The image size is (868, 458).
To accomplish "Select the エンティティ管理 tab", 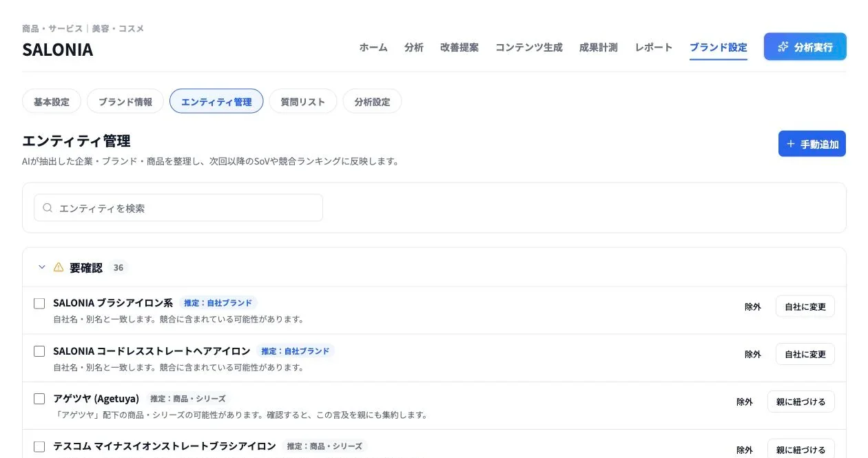I will click(216, 101).
